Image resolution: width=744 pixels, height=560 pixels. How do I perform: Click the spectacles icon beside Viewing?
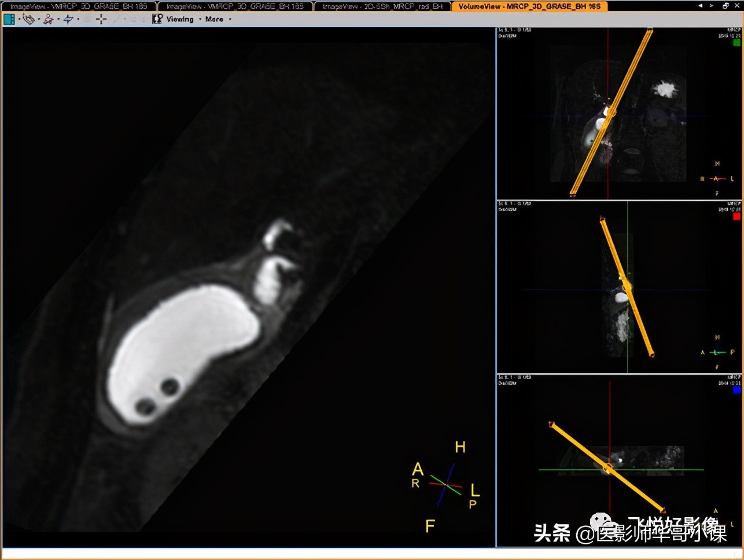point(156,19)
